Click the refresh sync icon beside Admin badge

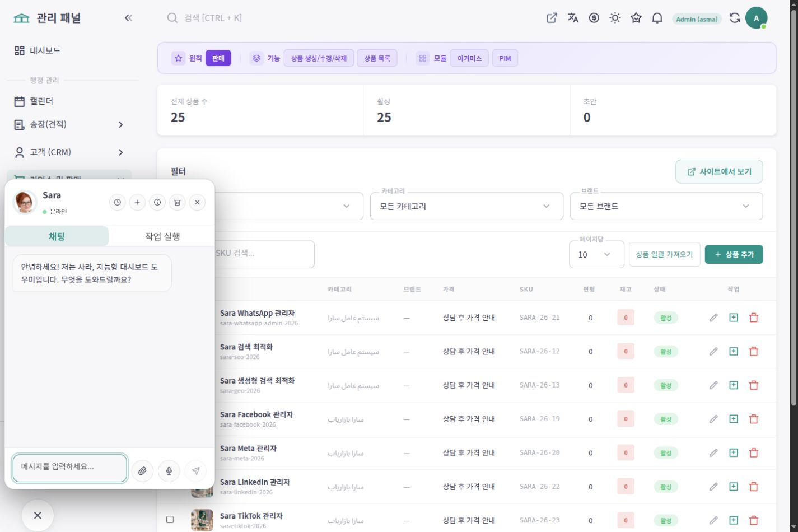(735, 18)
